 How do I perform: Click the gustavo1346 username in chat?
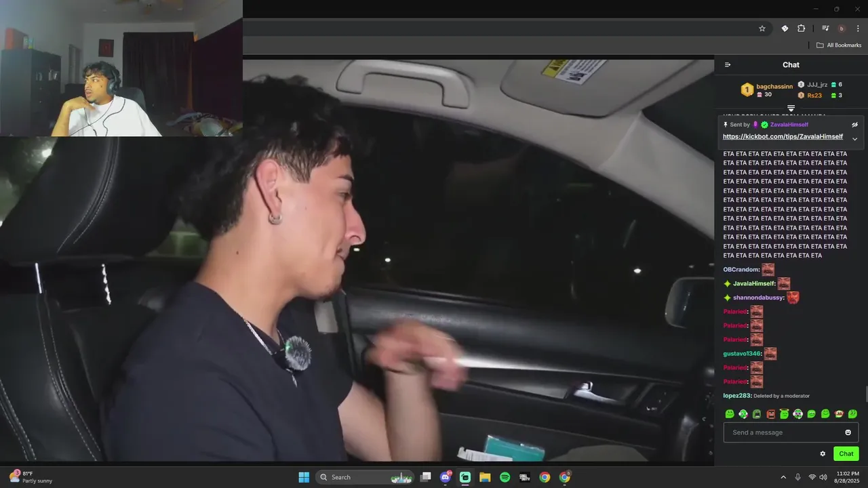(x=742, y=354)
